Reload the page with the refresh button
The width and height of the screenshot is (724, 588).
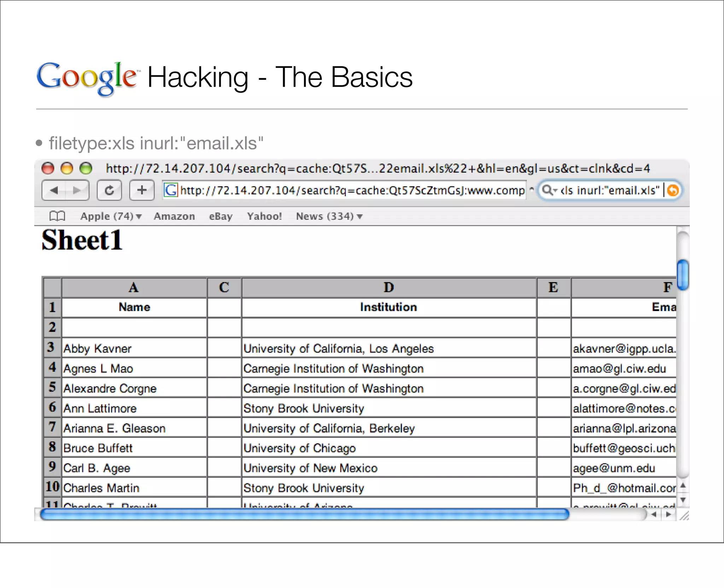click(x=109, y=190)
